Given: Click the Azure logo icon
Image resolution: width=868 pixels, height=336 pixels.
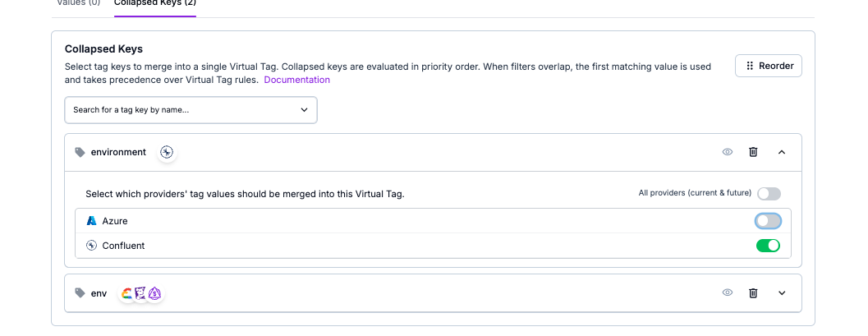Looking at the screenshot, I should pyautogui.click(x=92, y=221).
